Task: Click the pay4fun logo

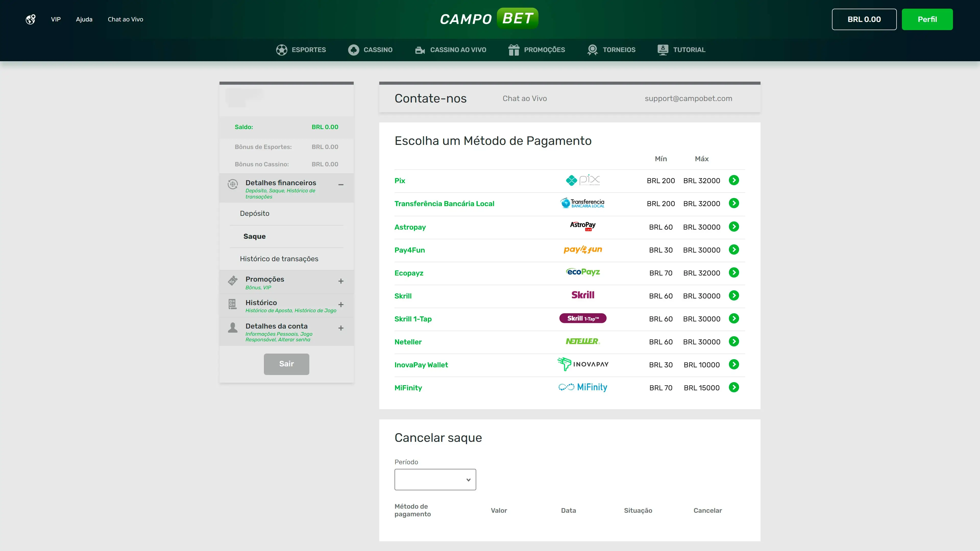Action: coord(583,249)
